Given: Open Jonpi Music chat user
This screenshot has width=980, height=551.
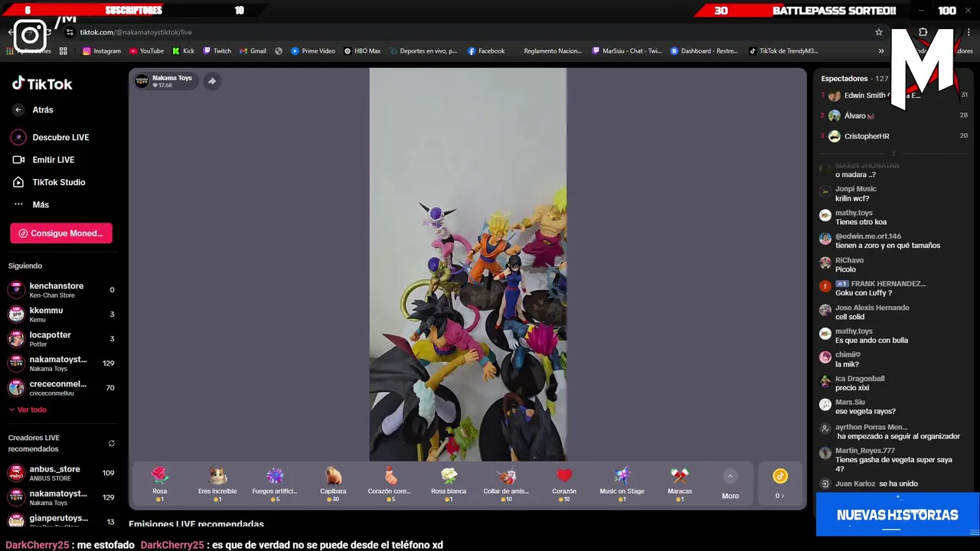Looking at the screenshot, I should tap(855, 189).
